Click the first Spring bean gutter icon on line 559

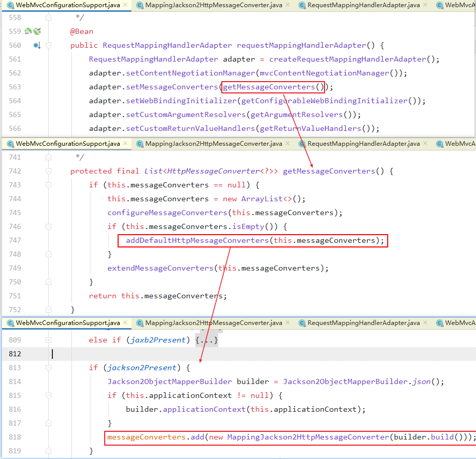[x=28, y=31]
